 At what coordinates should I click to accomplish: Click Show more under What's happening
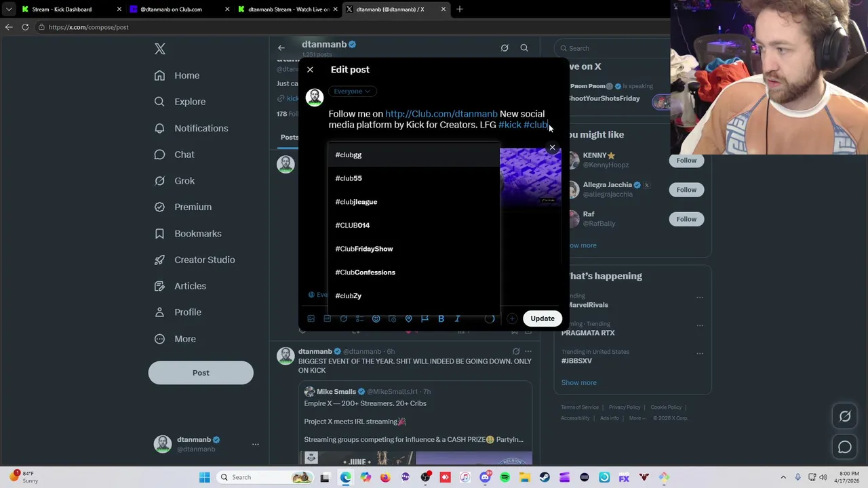tap(579, 382)
